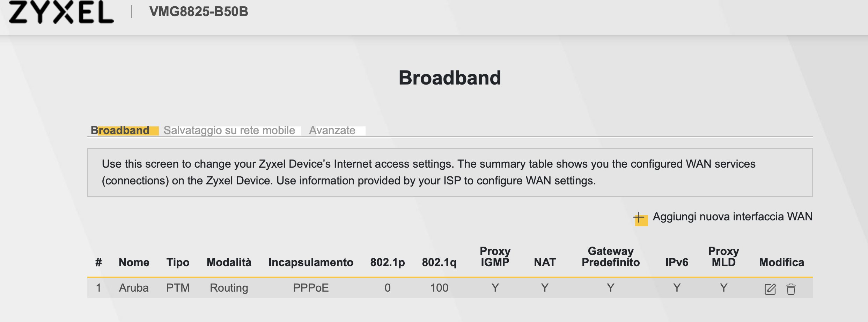
Task: Open the Salvataggio su rete mobile tab
Action: tap(229, 130)
